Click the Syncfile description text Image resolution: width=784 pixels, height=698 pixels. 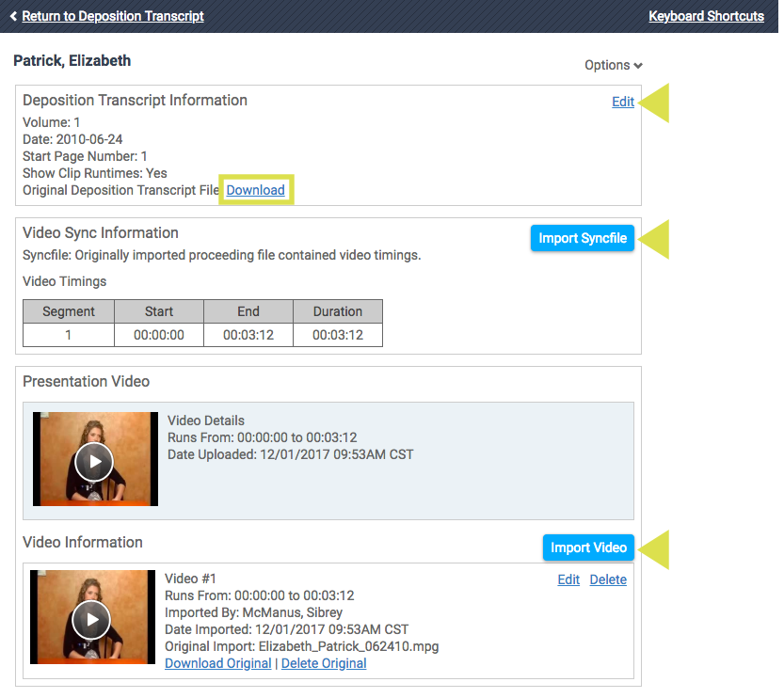pos(222,255)
